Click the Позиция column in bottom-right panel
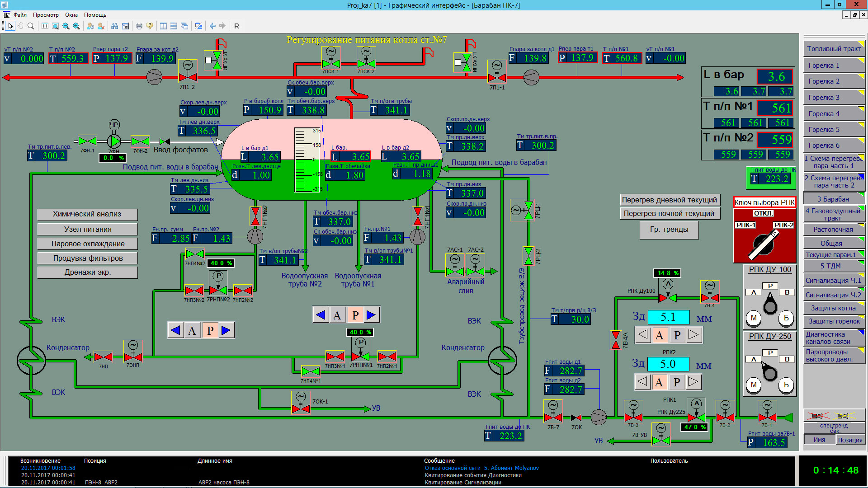The image size is (868, 488). click(850, 440)
